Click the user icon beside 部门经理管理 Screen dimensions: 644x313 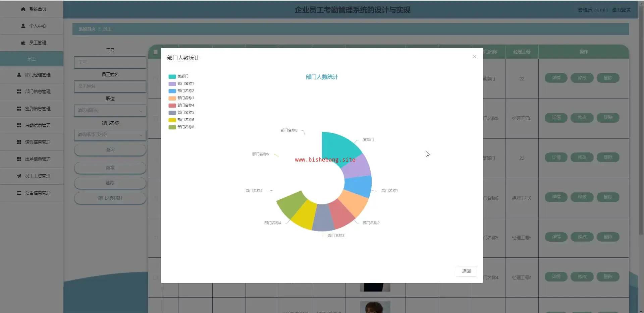[19, 75]
